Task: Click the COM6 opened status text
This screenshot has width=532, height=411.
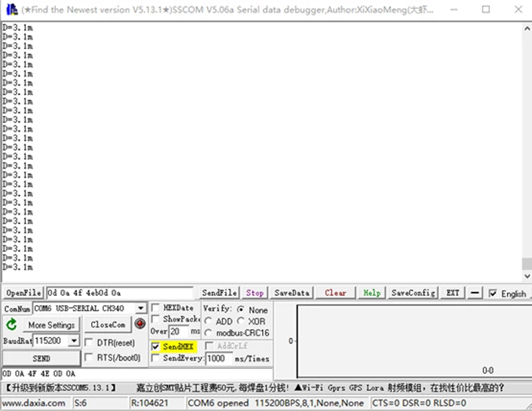Action: tap(218, 403)
